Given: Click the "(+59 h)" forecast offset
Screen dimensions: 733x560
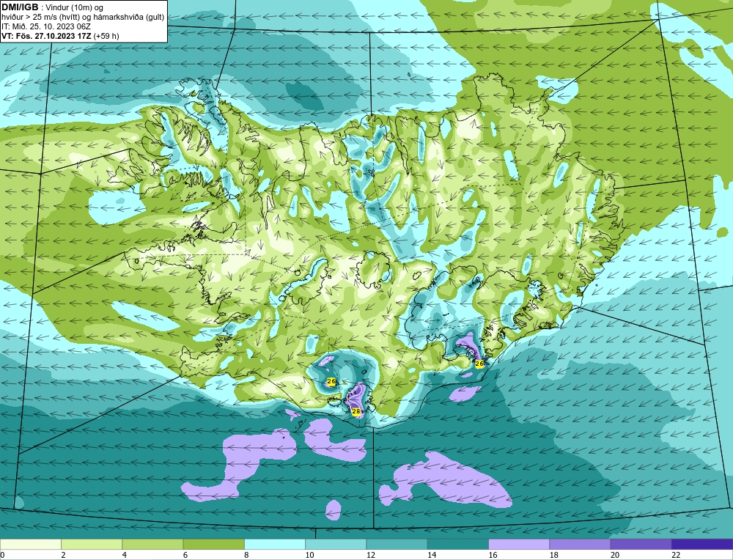Looking at the screenshot, I should [x=106, y=36].
